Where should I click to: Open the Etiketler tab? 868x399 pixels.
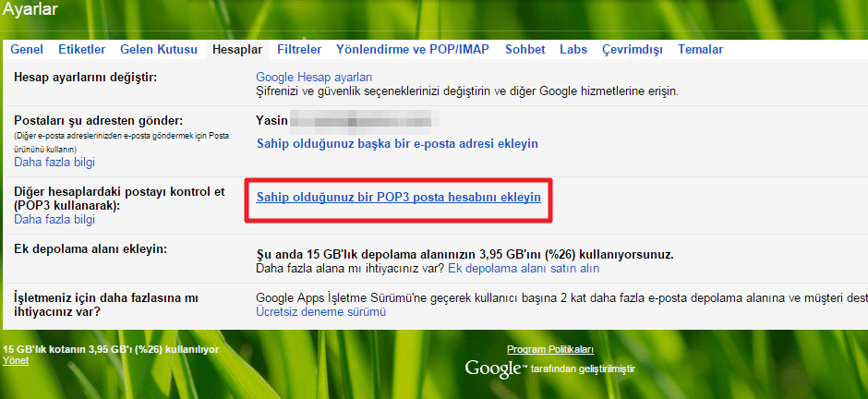click(x=82, y=49)
